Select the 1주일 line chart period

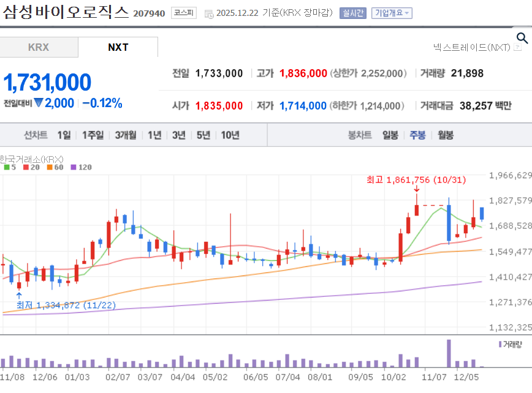tap(93, 135)
